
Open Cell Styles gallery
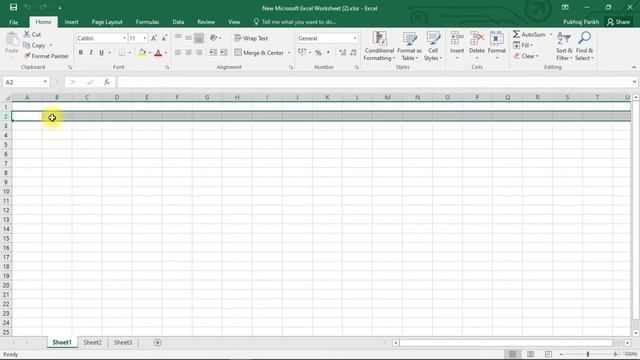[433, 46]
